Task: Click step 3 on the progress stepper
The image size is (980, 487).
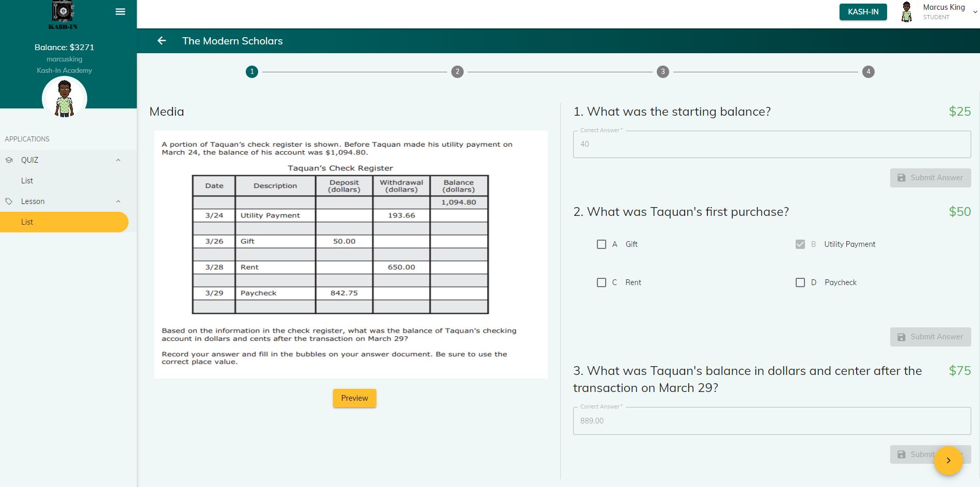Action: (x=662, y=72)
